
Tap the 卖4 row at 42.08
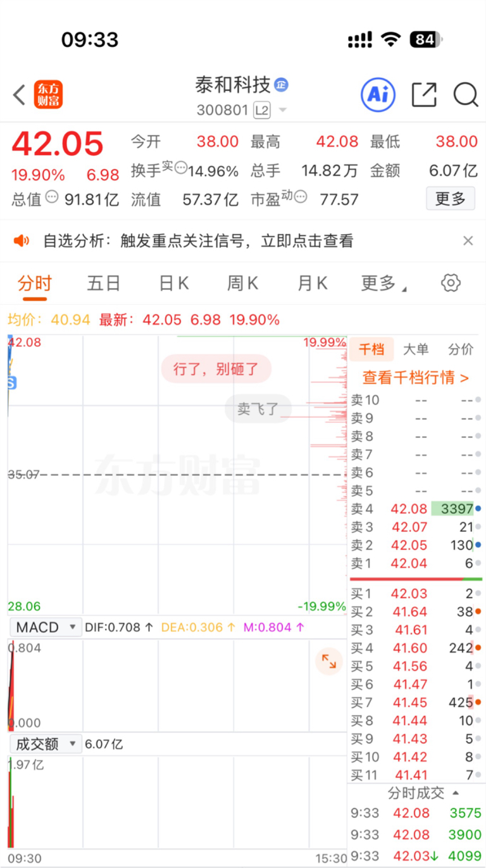pos(416,508)
